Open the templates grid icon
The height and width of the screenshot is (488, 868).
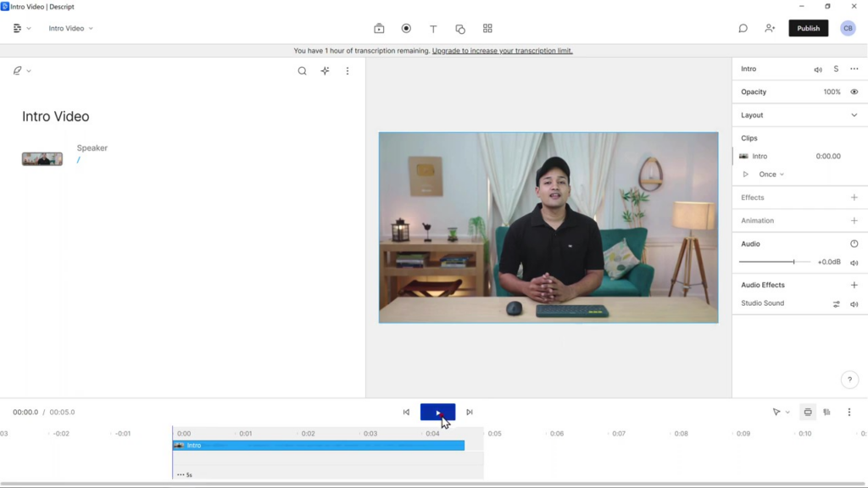click(x=487, y=28)
